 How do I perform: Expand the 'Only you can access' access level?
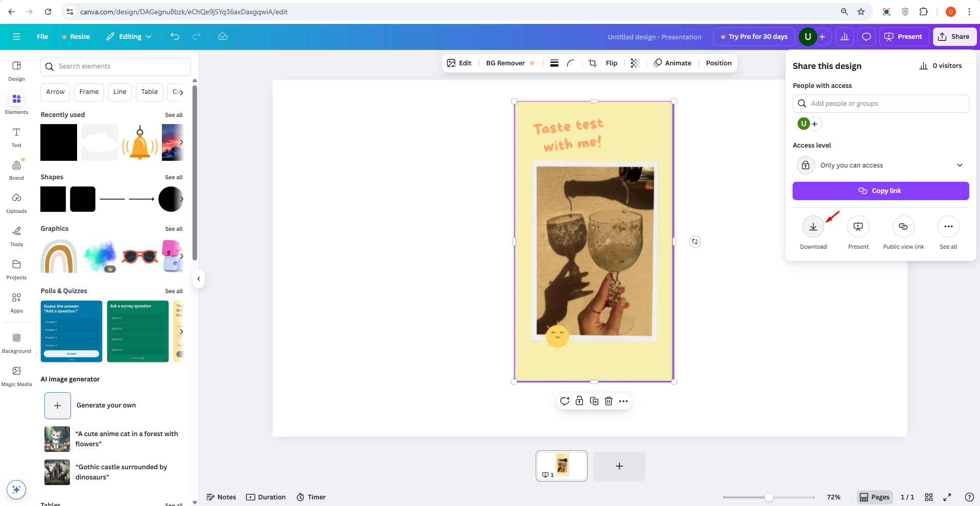pyautogui.click(x=960, y=165)
